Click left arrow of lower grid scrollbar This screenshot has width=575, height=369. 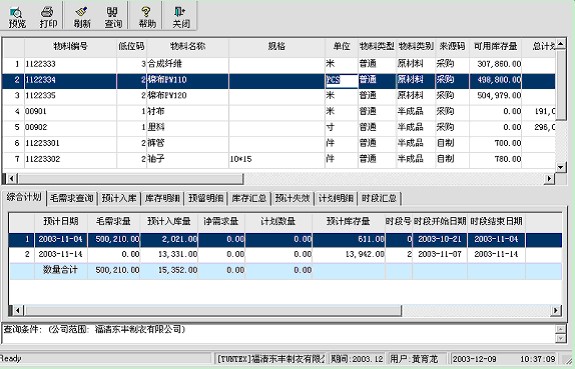coord(17,310)
